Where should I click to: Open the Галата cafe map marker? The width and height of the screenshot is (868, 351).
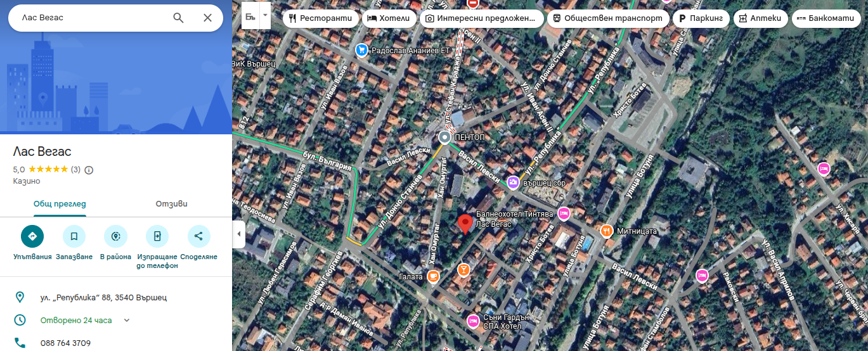pos(433,276)
